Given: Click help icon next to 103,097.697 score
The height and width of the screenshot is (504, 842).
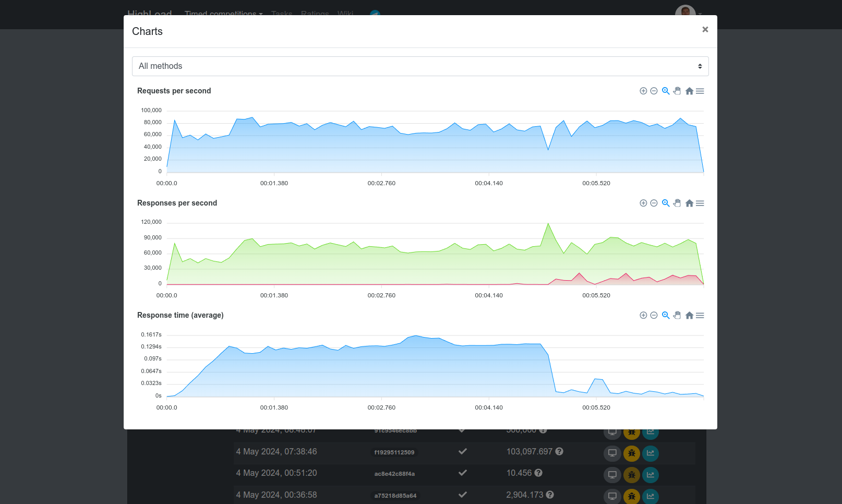Looking at the screenshot, I should coord(559,451).
